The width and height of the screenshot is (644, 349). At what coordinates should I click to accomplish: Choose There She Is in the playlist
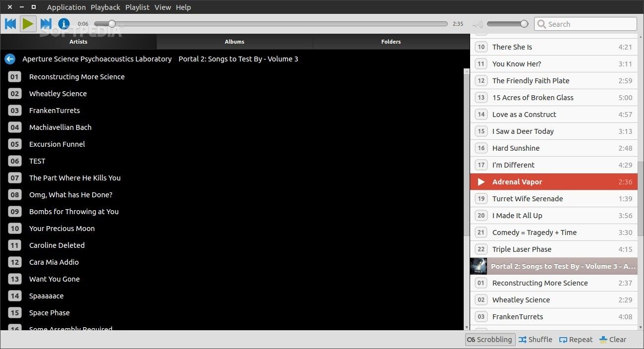point(553,47)
